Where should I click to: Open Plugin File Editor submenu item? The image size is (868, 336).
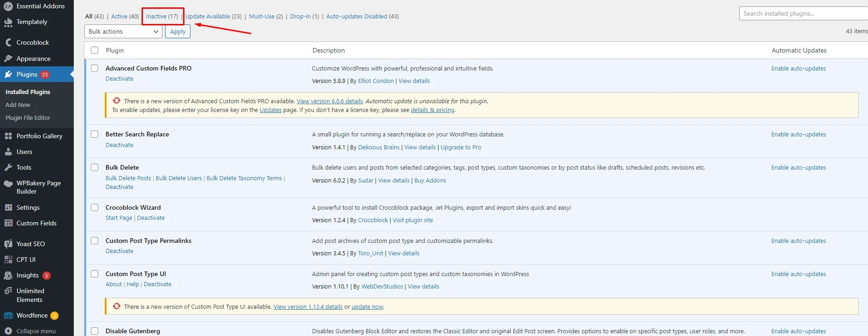click(x=28, y=118)
